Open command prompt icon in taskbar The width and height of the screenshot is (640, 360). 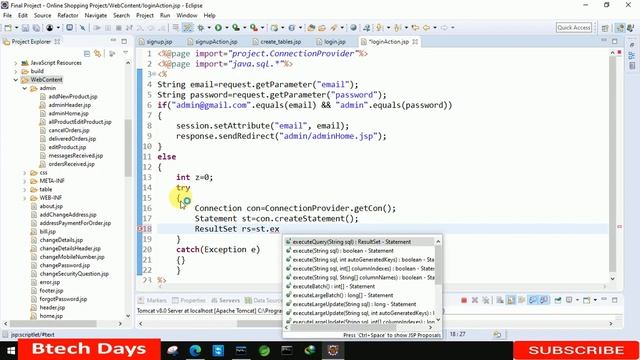287,351
